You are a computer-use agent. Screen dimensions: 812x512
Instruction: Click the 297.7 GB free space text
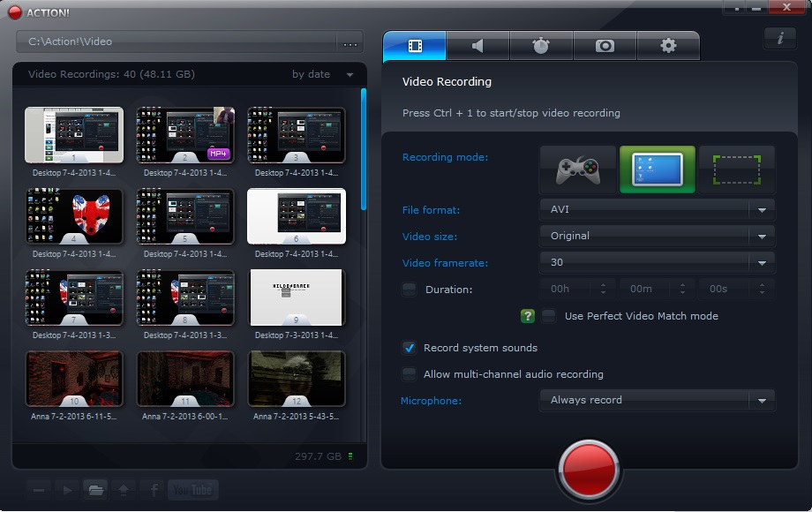coord(318,456)
